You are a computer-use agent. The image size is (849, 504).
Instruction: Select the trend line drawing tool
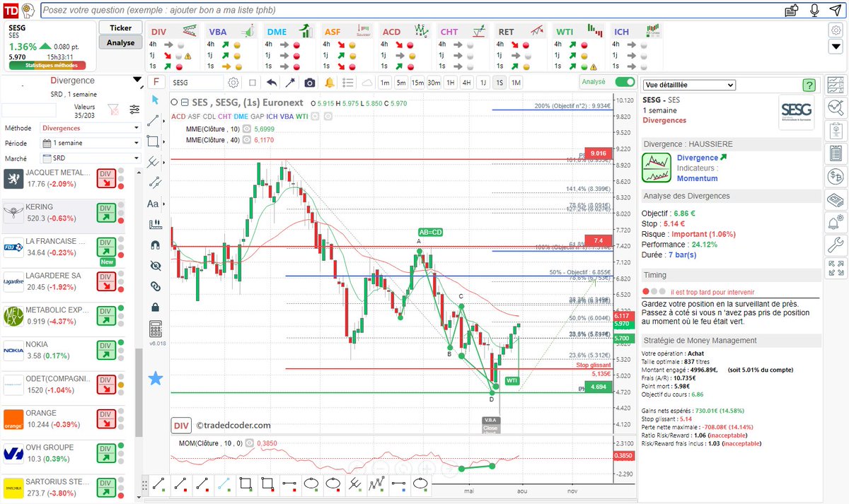pyautogui.click(x=154, y=121)
